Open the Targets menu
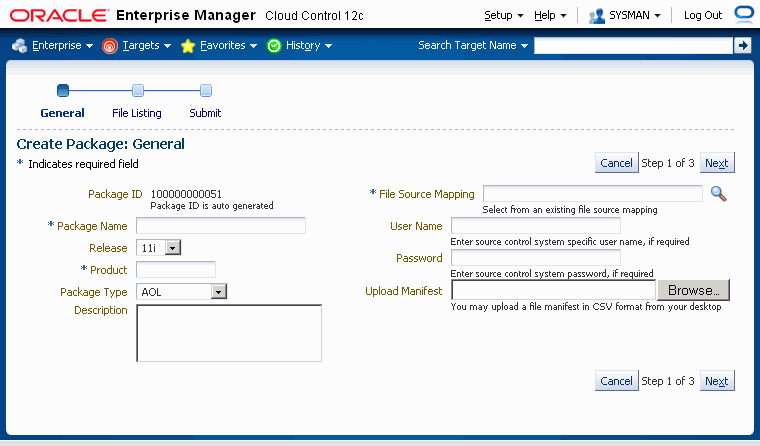The image size is (760, 446). 146,46
